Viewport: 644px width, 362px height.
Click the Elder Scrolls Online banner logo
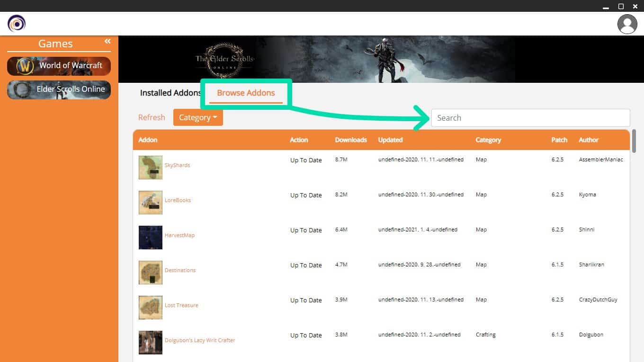225,59
